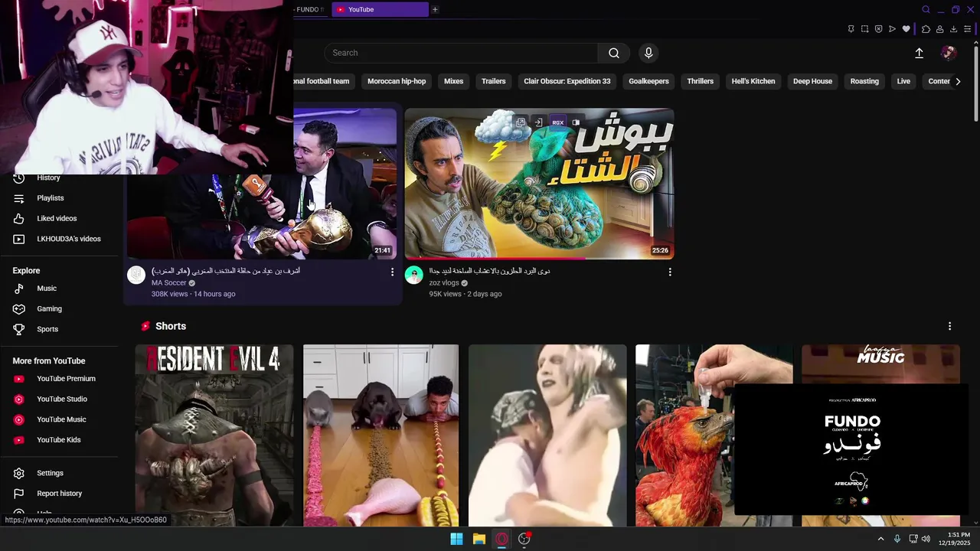Viewport: 980px width, 551px height.
Task: Filter by Thrillers chip
Action: tap(700, 81)
